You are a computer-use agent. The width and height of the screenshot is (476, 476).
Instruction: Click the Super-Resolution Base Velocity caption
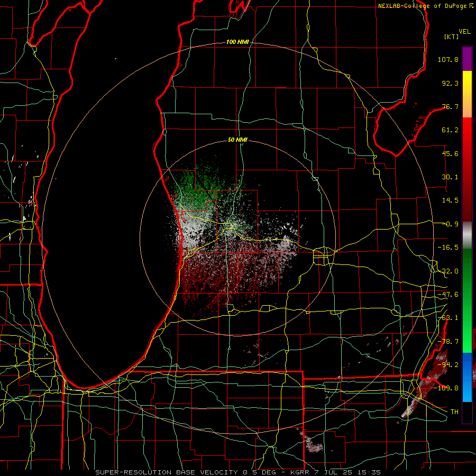(237, 472)
